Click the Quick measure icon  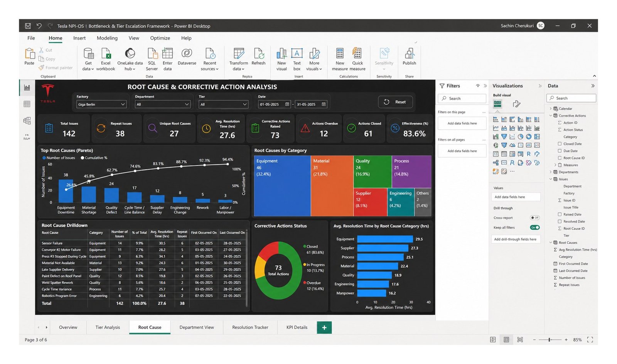[x=357, y=53]
